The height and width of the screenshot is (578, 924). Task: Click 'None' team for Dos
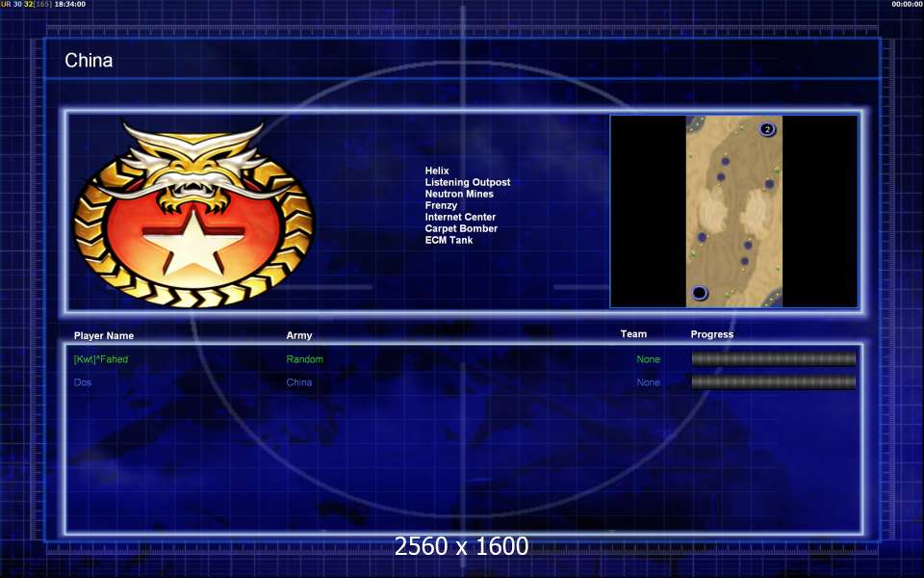point(648,382)
